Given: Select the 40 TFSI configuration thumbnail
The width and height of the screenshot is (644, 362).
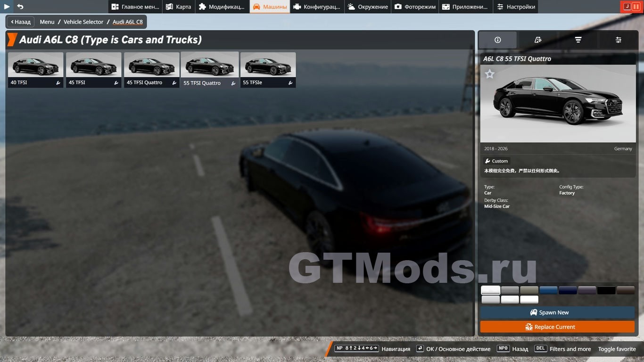Looking at the screenshot, I should [x=35, y=69].
